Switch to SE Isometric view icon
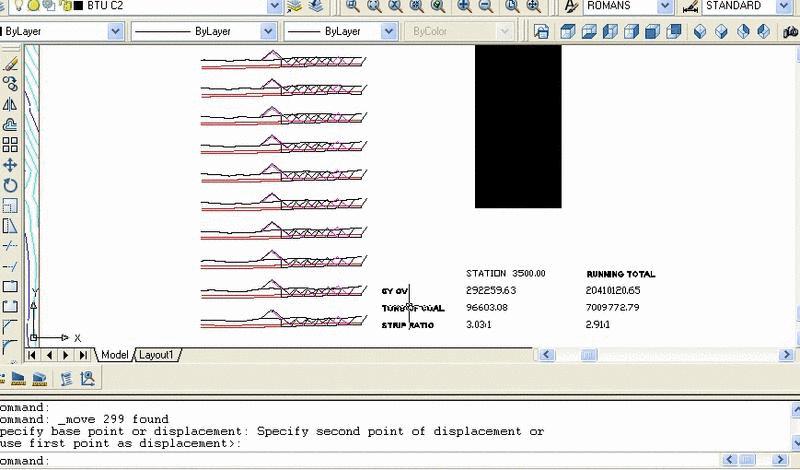This screenshot has width=800, height=470. (x=721, y=32)
